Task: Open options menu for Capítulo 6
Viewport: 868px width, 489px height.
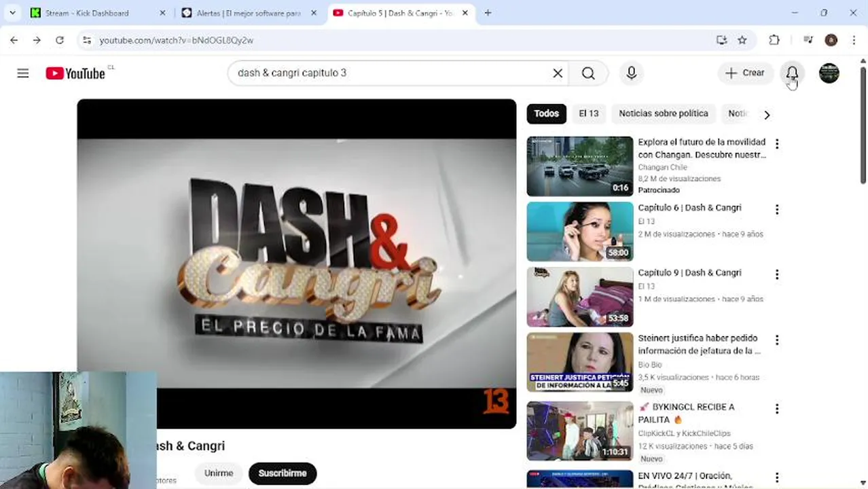Action: [777, 209]
